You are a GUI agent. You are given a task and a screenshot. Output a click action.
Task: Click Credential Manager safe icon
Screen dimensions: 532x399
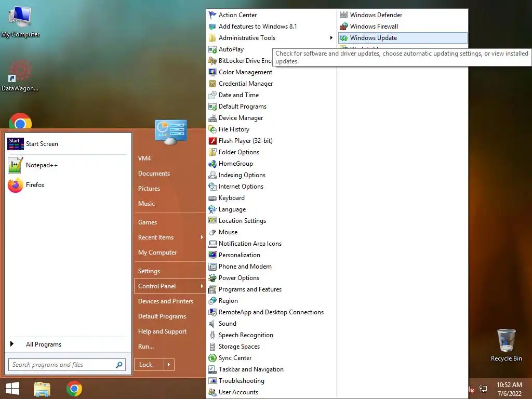coord(212,84)
